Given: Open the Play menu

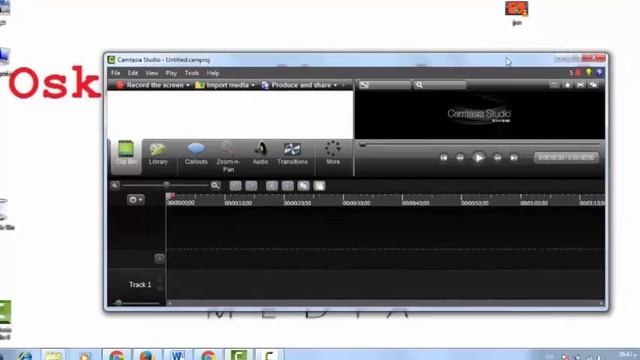Looking at the screenshot, I should pos(171,73).
